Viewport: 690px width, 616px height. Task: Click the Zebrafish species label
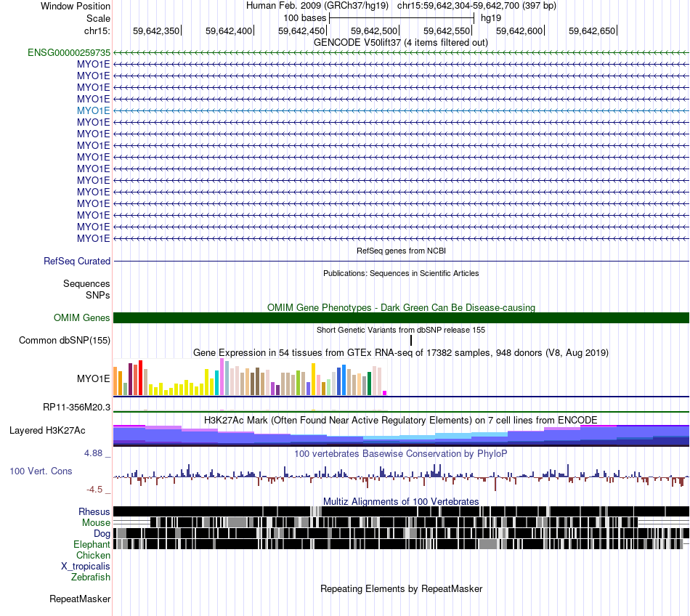coord(91,577)
